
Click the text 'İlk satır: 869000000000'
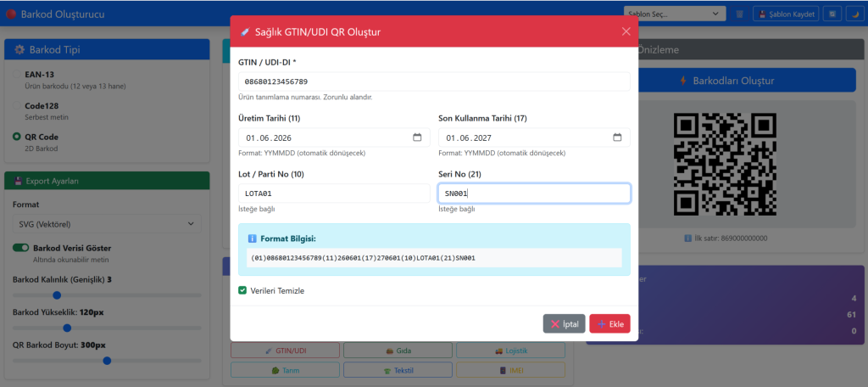point(731,238)
